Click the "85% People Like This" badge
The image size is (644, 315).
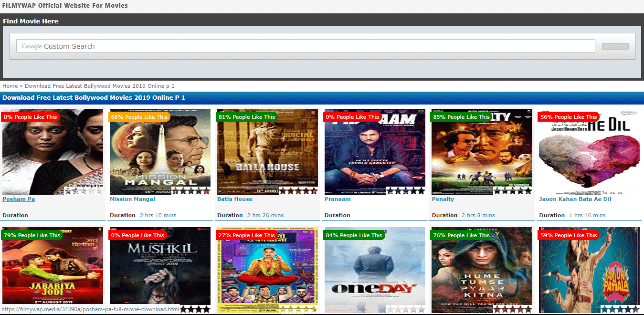point(462,117)
